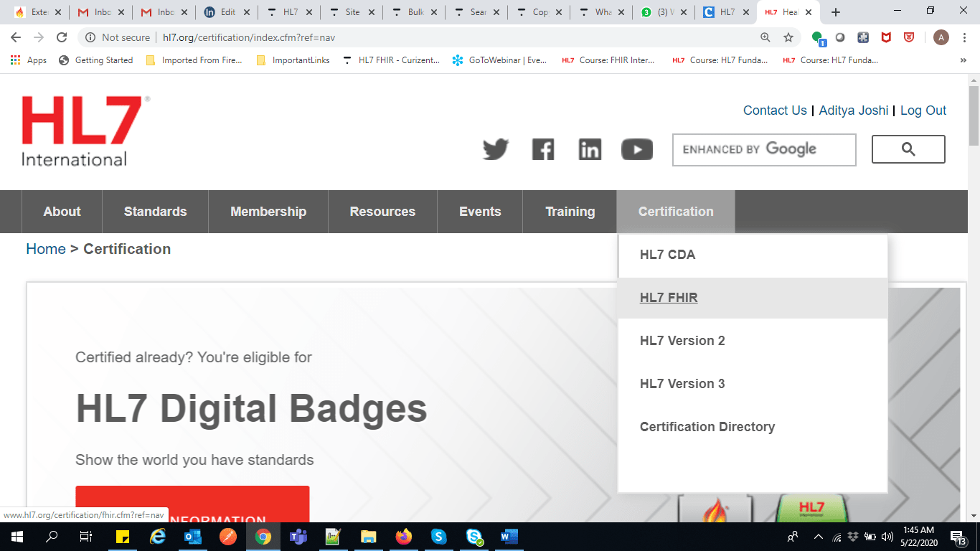The width and height of the screenshot is (980, 551).
Task: Open Microsoft Teams from taskbar
Action: [x=298, y=537]
